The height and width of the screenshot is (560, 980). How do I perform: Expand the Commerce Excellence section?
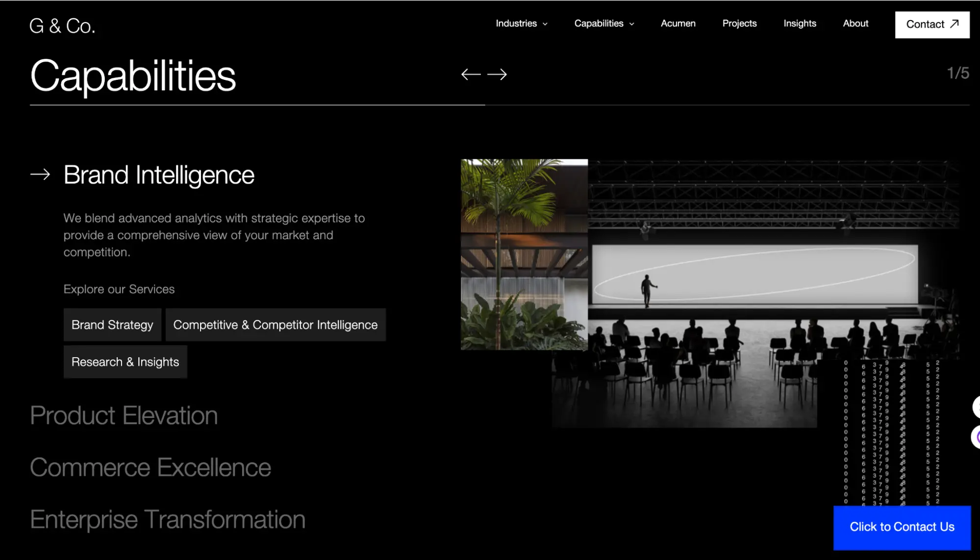coord(150,467)
